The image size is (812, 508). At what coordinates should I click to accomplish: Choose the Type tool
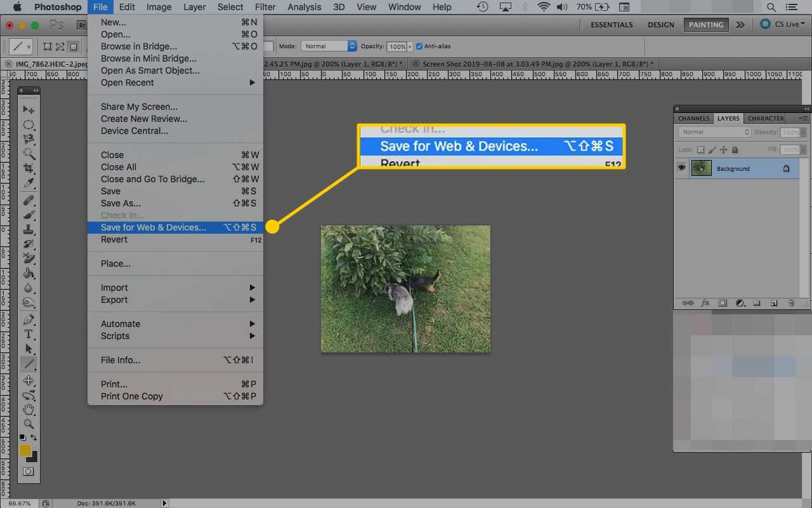click(x=29, y=334)
